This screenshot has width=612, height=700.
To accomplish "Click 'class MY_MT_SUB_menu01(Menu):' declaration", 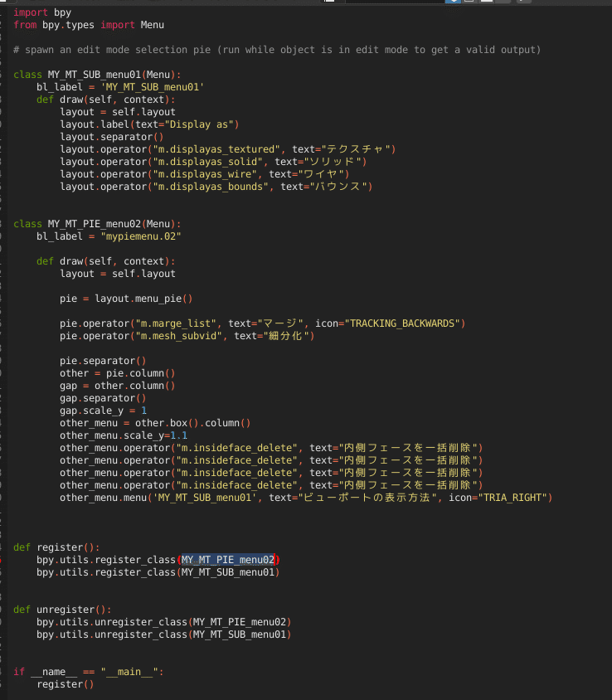I will pyautogui.click(x=97, y=75).
